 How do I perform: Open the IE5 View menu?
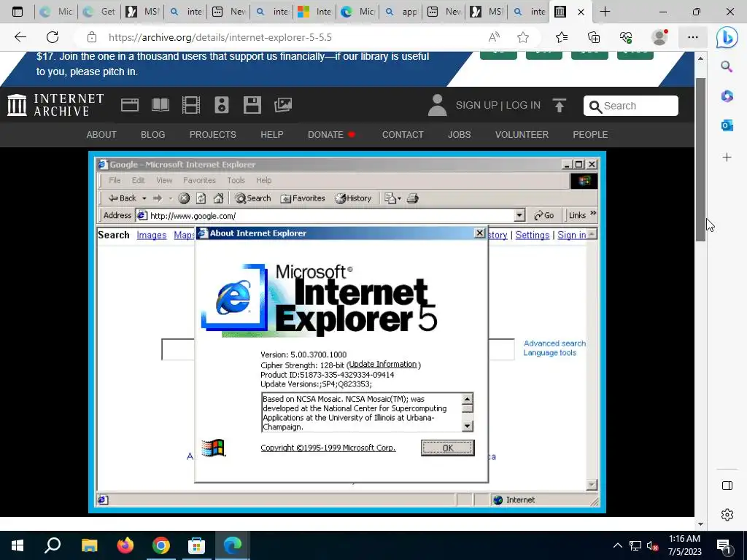click(164, 181)
